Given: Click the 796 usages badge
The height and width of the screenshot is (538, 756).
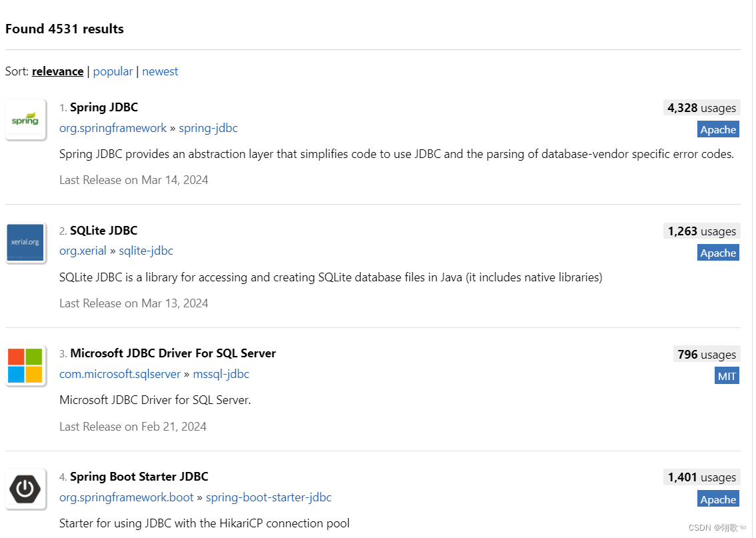Looking at the screenshot, I should [x=707, y=354].
